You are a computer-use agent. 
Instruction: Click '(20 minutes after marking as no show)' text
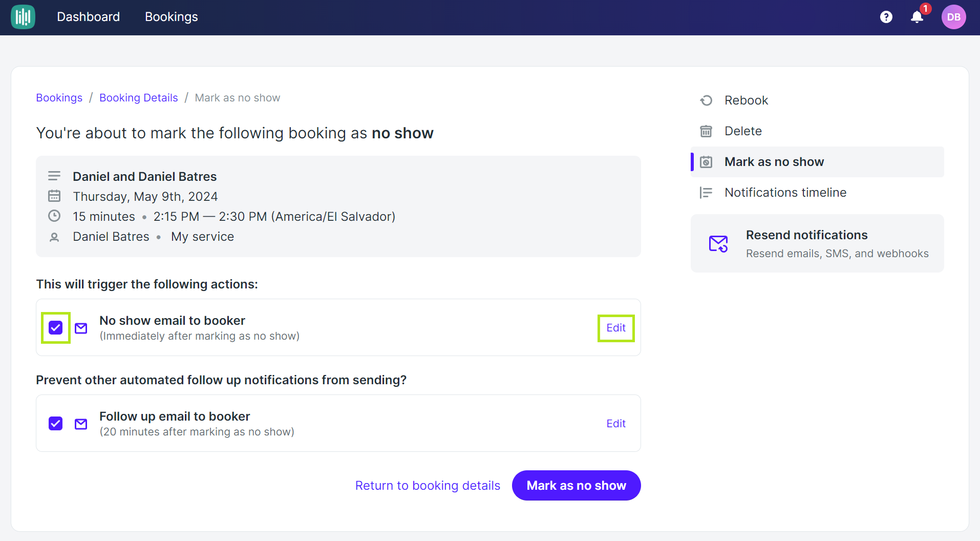[197, 432]
